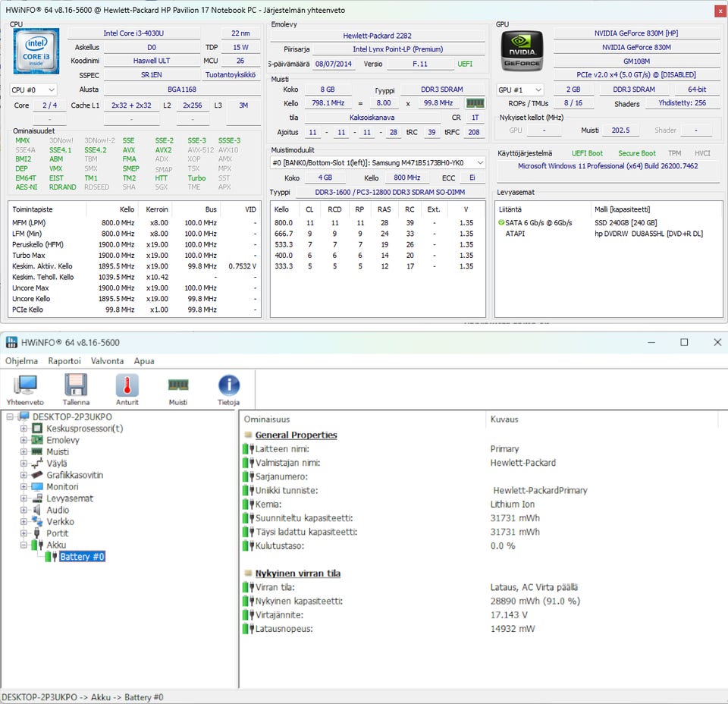Viewport: 728px width, 704px height.
Task: Click the Intel Core i3 logo
Action: 36,51
